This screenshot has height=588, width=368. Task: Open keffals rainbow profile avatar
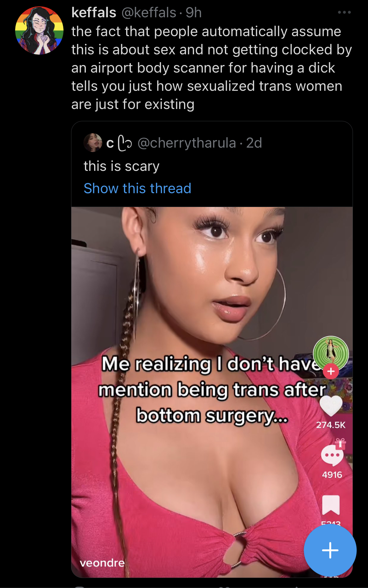(x=39, y=30)
